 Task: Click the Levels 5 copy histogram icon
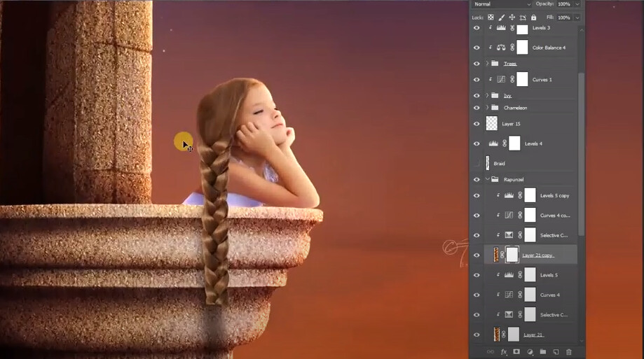pyautogui.click(x=509, y=196)
